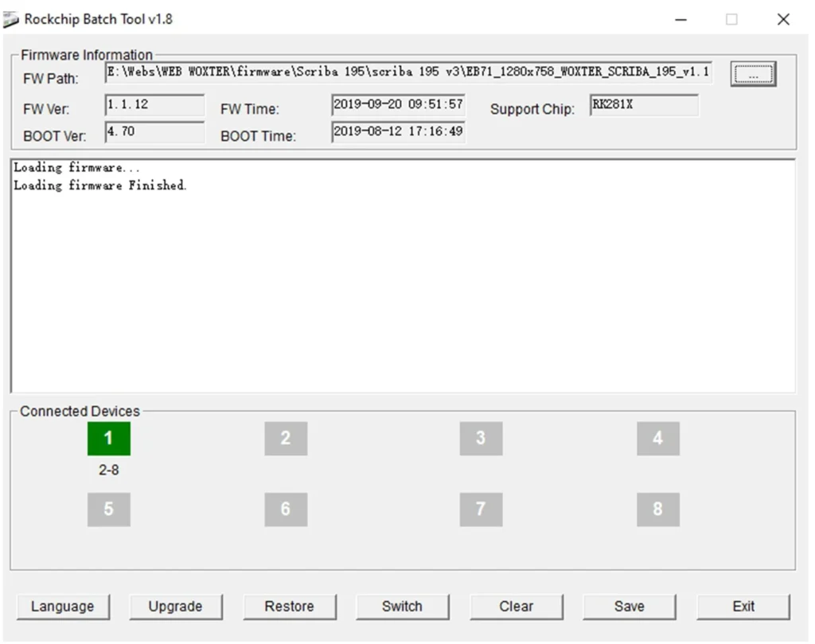Viewport: 815px width, 644px height.
Task: Click the 'FW Time:' label
Action: click(249, 109)
